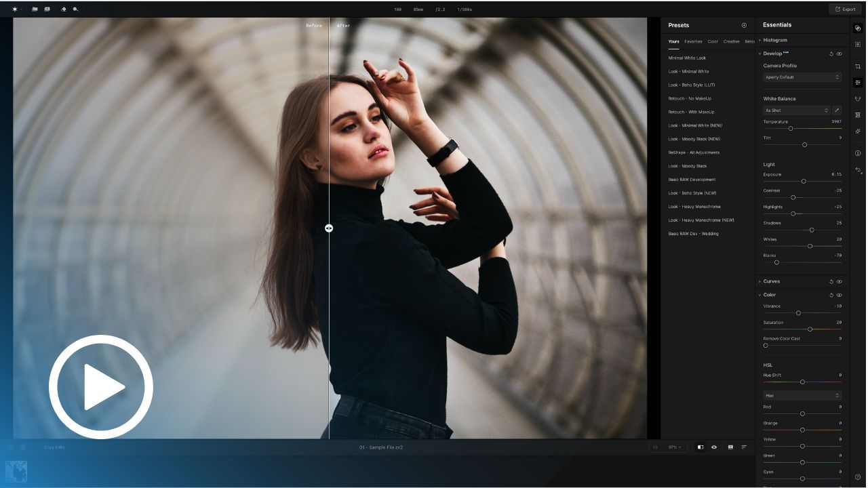Open the 97% zoom level dropdown
This screenshot has width=868, height=488.
pos(675,447)
